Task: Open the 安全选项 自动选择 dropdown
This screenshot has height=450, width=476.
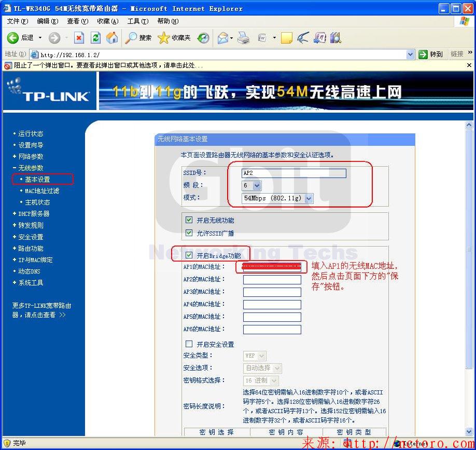Action: click(x=277, y=369)
